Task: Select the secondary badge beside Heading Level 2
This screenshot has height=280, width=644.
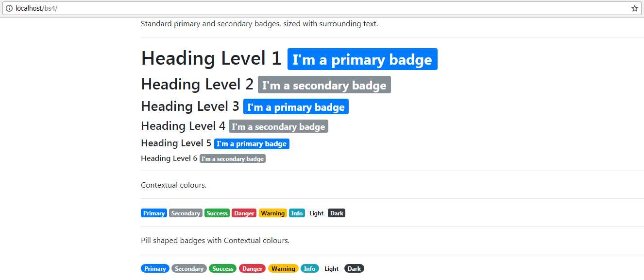Action: coord(324,84)
